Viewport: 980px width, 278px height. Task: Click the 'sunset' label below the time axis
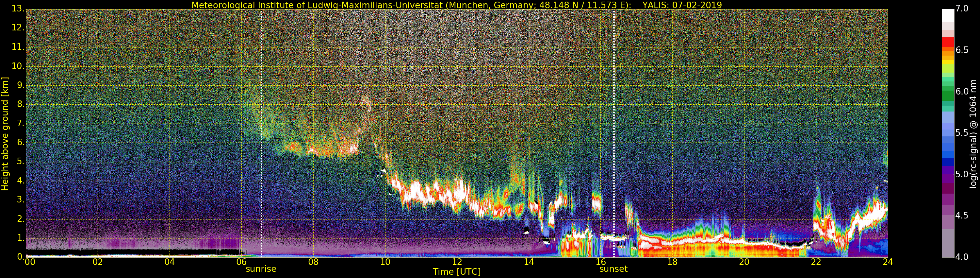(613, 269)
